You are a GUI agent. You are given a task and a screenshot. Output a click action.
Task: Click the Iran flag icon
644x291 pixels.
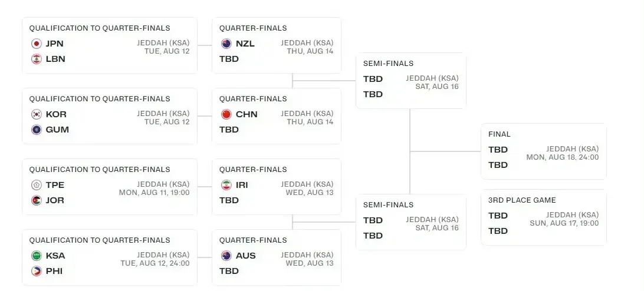tap(226, 185)
